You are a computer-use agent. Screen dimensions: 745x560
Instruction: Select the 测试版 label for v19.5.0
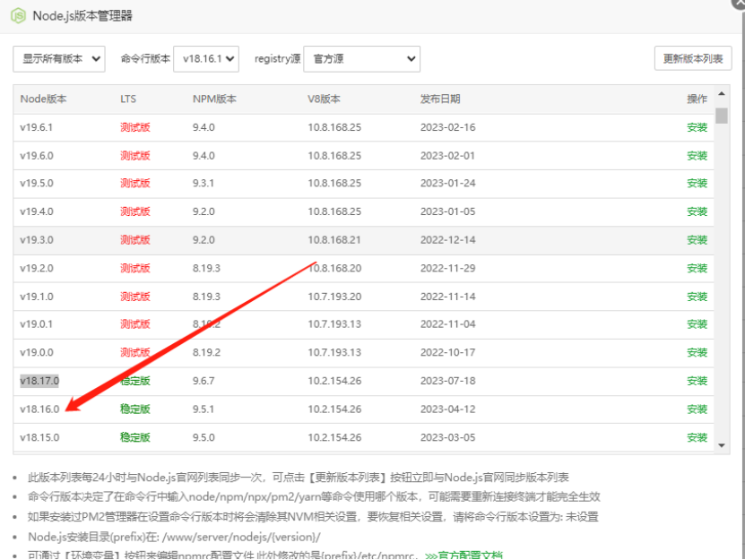point(134,183)
